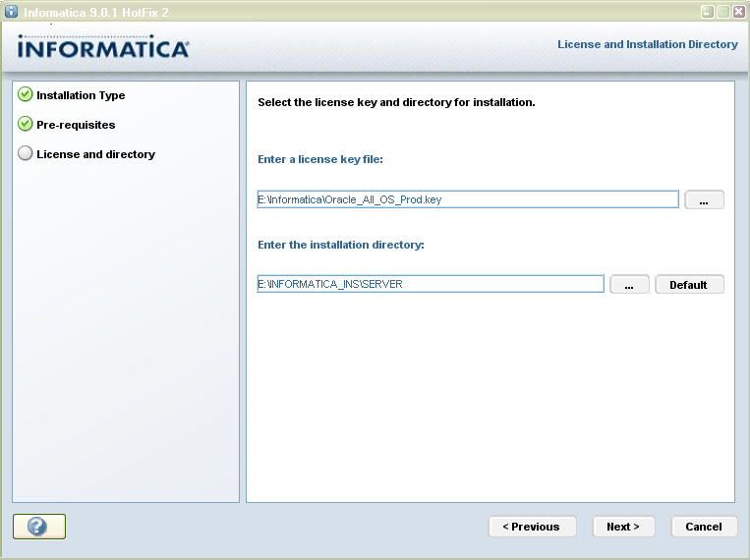
Task: Click the Pre-requisites green checkmark icon
Action: coord(25,124)
